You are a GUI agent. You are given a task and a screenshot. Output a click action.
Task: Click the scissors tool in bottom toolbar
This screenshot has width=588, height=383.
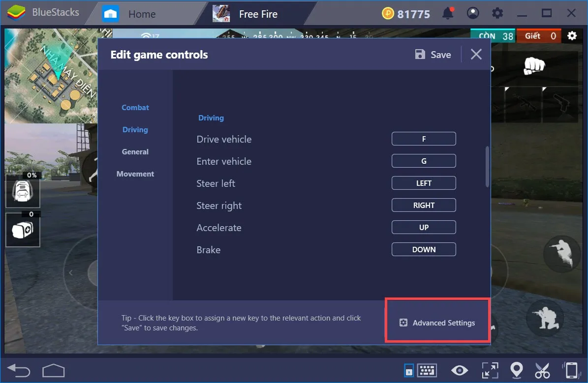(x=543, y=370)
